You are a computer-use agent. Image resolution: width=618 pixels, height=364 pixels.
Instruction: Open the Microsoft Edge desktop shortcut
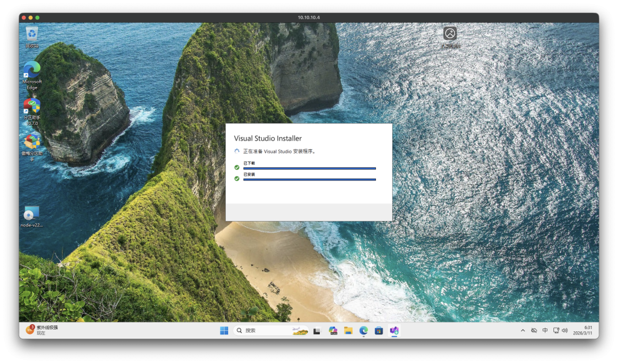click(32, 71)
